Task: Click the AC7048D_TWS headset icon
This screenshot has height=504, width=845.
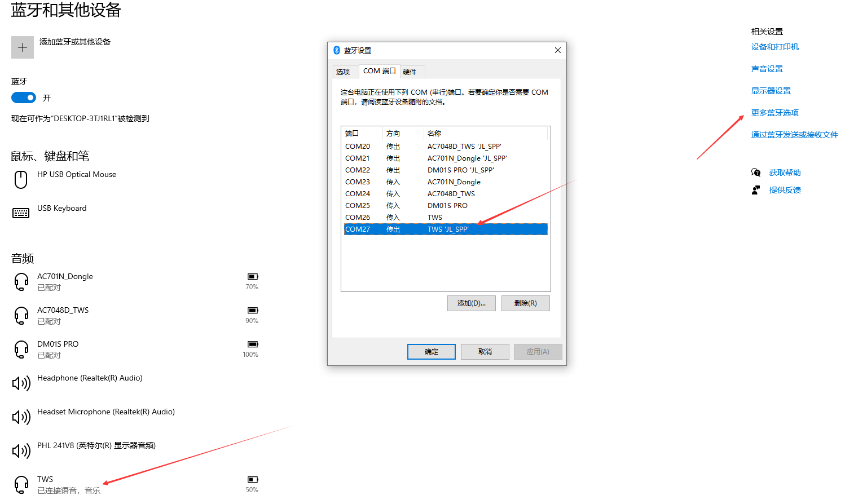Action: click(x=21, y=315)
